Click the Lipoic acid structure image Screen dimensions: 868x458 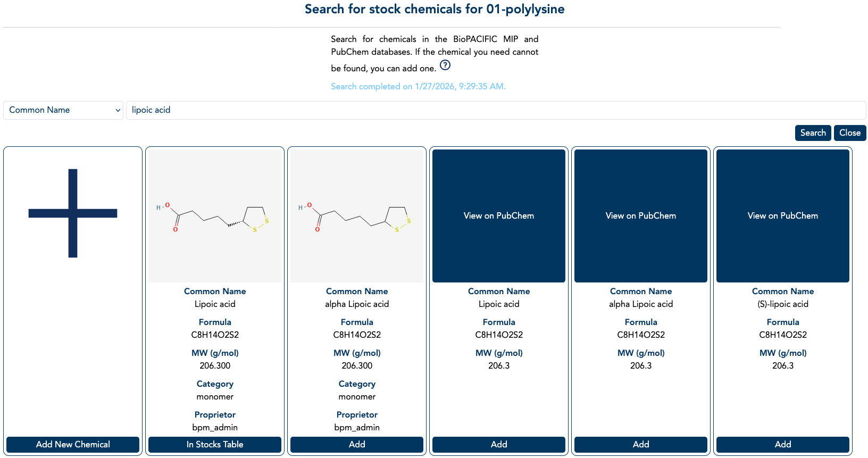click(x=215, y=216)
